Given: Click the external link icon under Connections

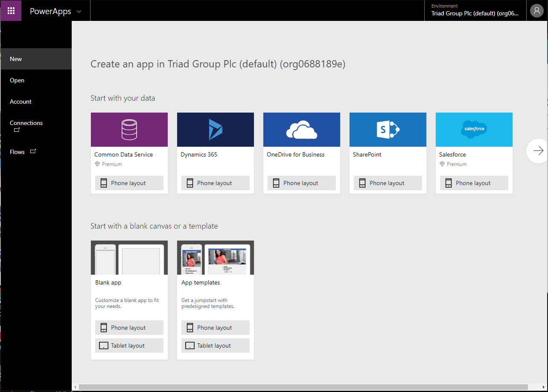Looking at the screenshot, I should 17,130.
